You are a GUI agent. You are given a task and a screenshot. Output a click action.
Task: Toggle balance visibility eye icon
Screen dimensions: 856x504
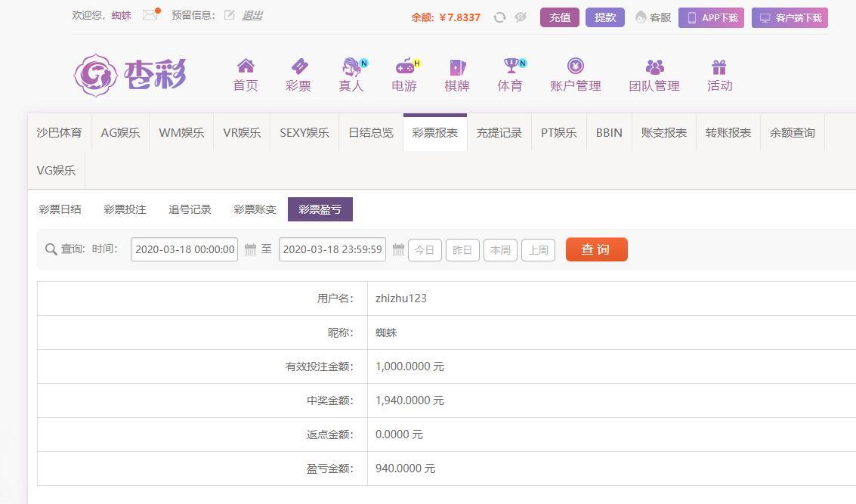click(x=521, y=17)
